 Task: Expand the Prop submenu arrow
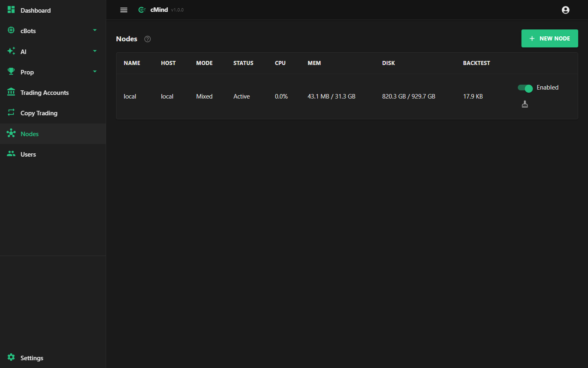pos(95,72)
